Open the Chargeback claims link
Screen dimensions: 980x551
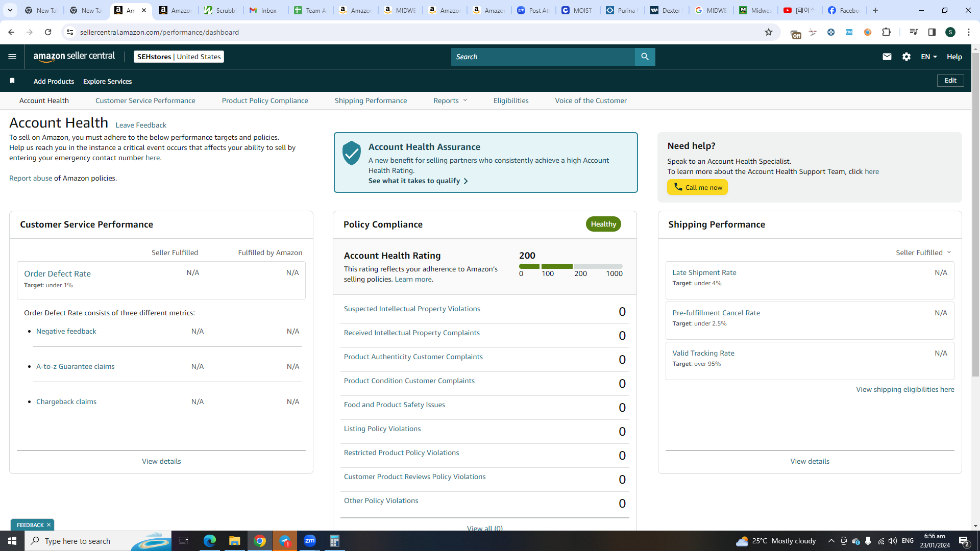(x=66, y=402)
